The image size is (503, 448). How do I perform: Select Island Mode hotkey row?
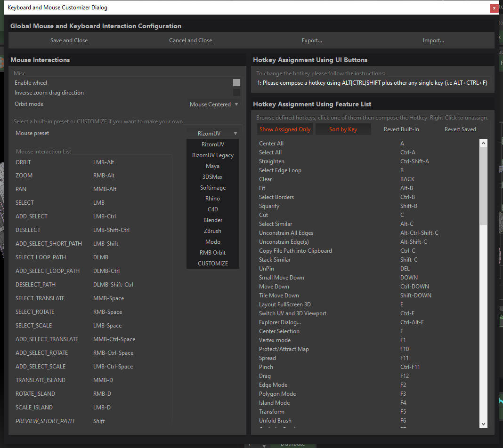[367, 403]
